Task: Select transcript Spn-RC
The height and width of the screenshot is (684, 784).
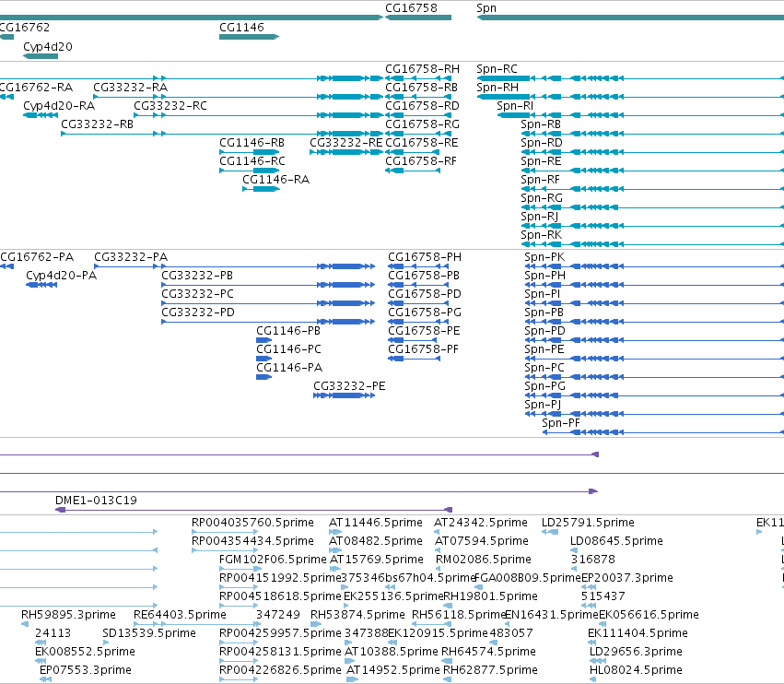Action: tap(497, 68)
